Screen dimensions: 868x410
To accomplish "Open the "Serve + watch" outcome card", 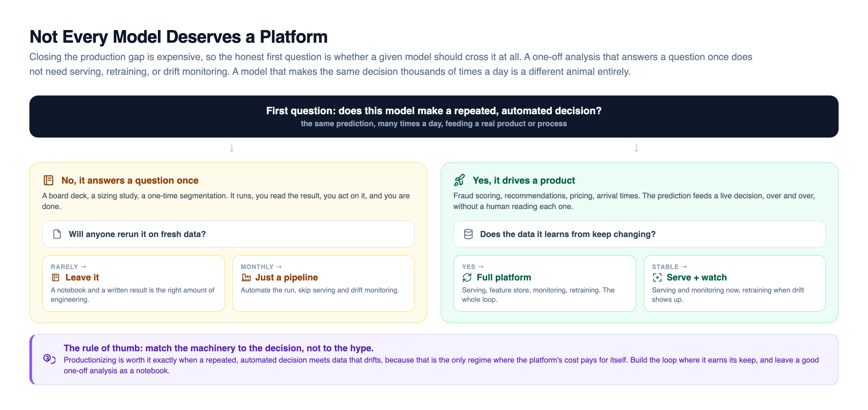I will coord(734,283).
